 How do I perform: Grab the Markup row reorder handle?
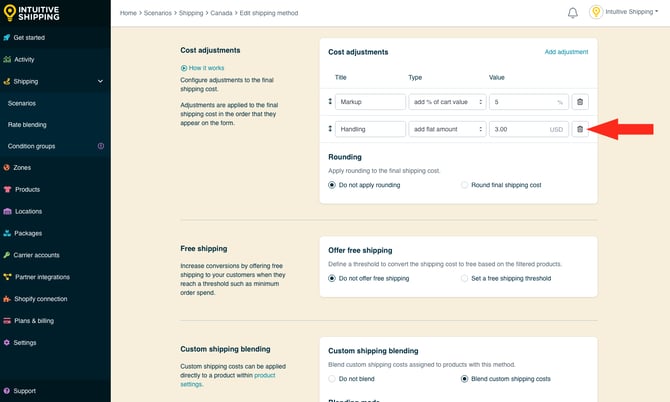(330, 101)
